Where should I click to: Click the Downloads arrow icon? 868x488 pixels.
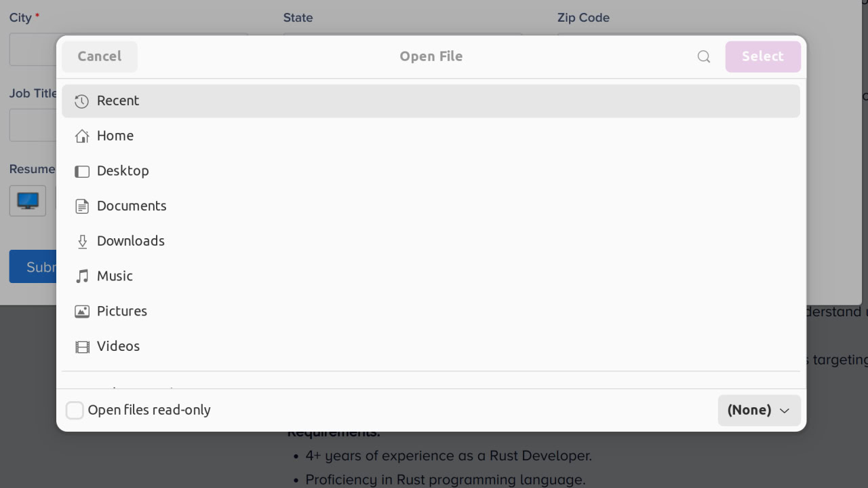point(82,242)
